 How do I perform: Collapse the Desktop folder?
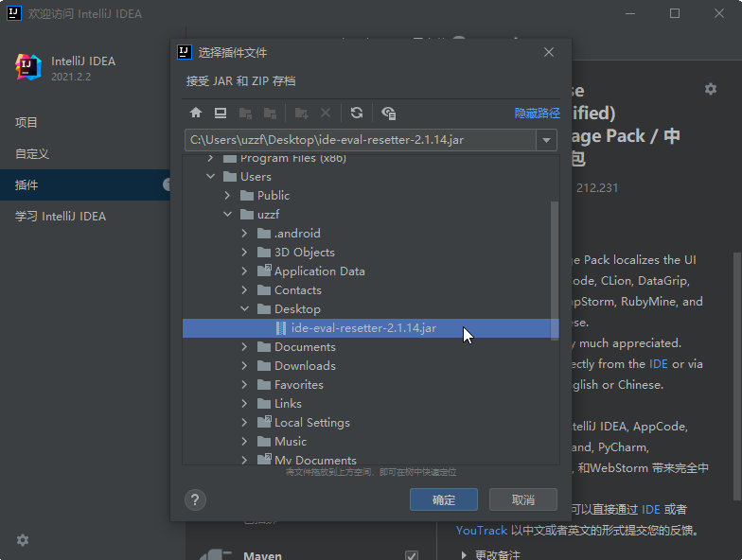click(244, 308)
